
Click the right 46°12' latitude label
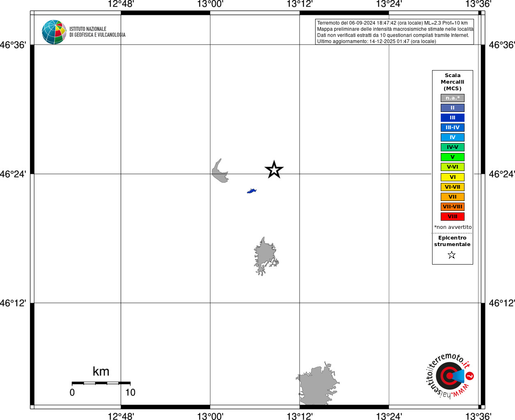click(x=502, y=303)
